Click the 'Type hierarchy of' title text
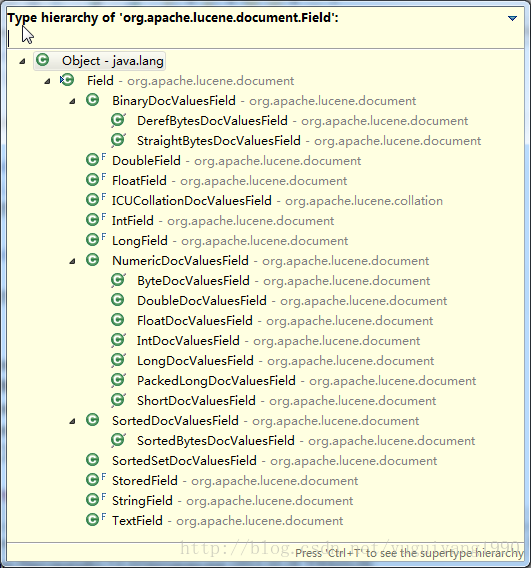 pos(173,17)
